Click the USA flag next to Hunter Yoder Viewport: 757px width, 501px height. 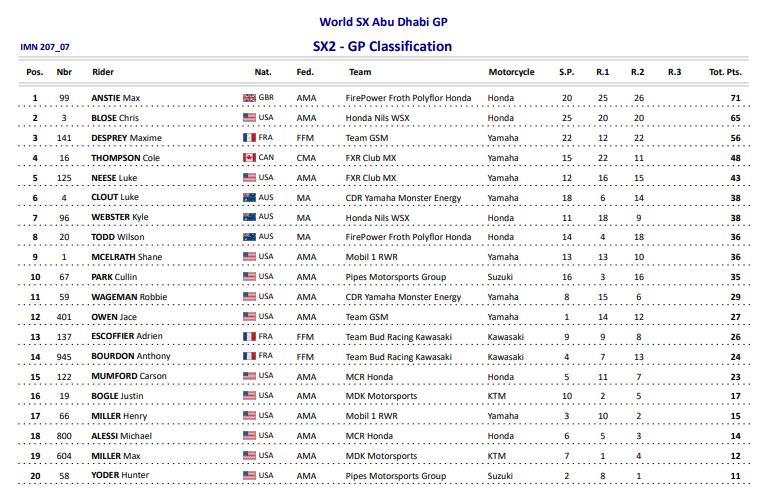pos(250,476)
